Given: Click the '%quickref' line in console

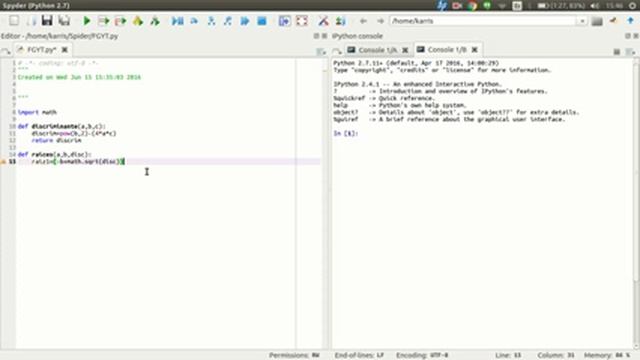Looking at the screenshot, I should [x=384, y=98].
